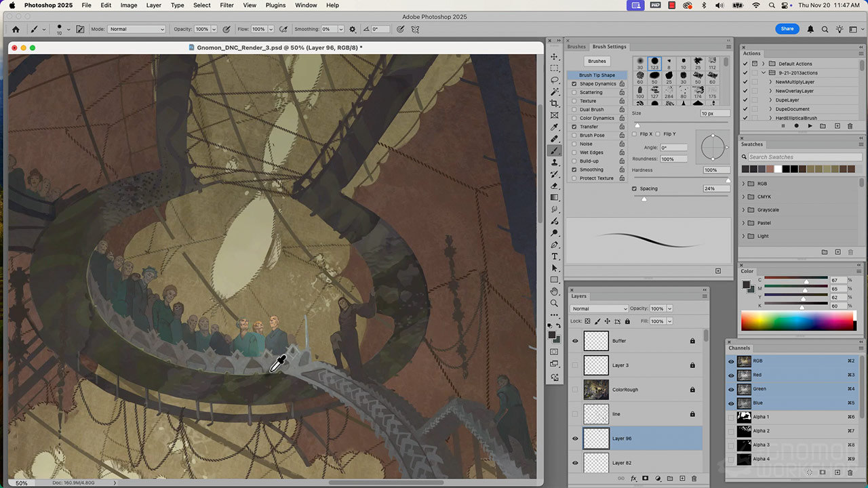
Task: Select the Lasso tool
Action: 555,80
